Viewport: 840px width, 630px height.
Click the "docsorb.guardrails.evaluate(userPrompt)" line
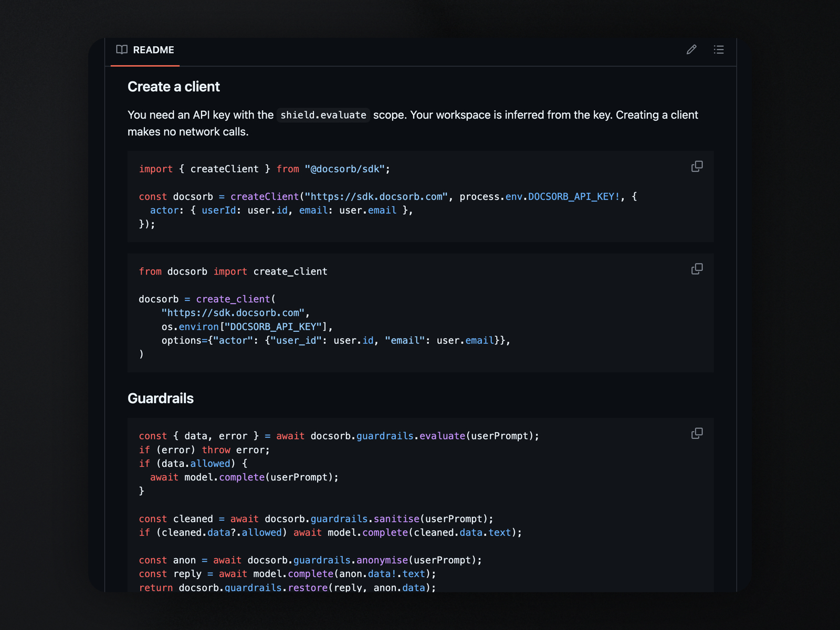(339, 436)
